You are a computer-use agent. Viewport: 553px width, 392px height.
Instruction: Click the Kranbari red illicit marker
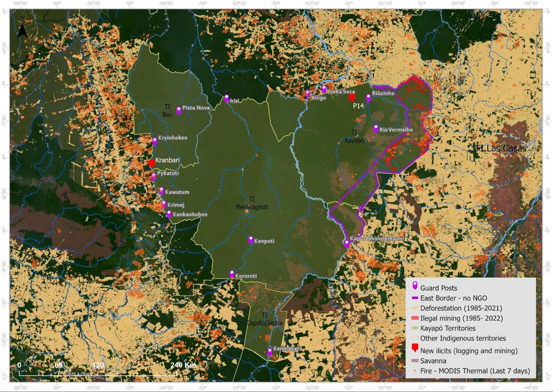[151, 163]
